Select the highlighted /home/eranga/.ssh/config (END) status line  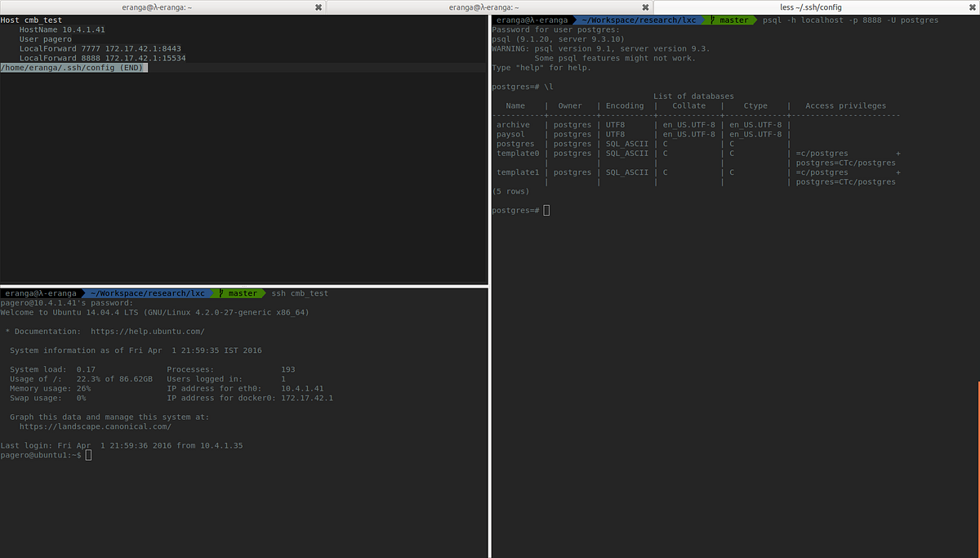pos(73,68)
